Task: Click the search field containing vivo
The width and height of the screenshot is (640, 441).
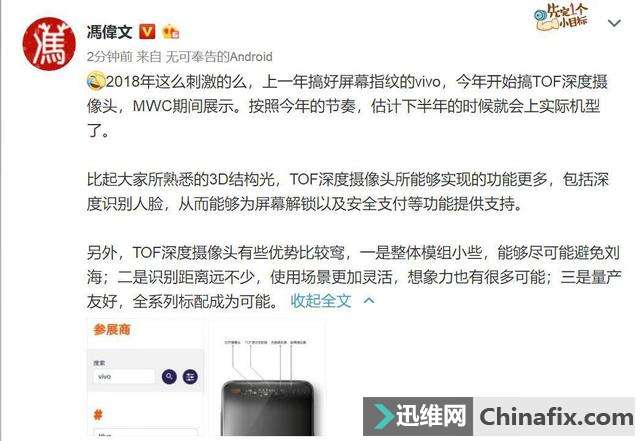Action: (124, 376)
